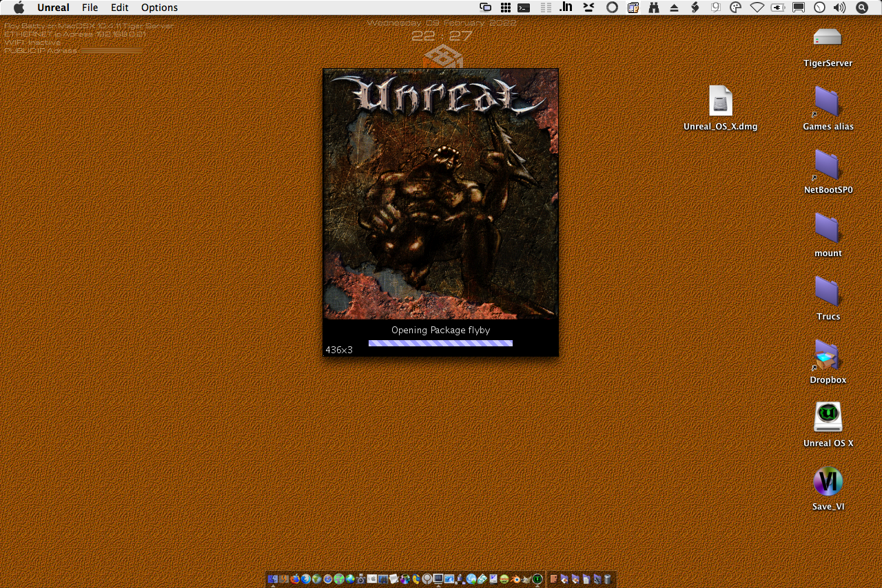882x588 pixels.
Task: Click the Unreal splash artwork image
Action: click(441, 193)
